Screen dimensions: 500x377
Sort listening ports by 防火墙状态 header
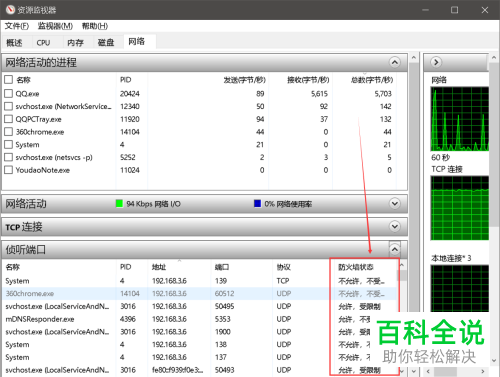356,267
